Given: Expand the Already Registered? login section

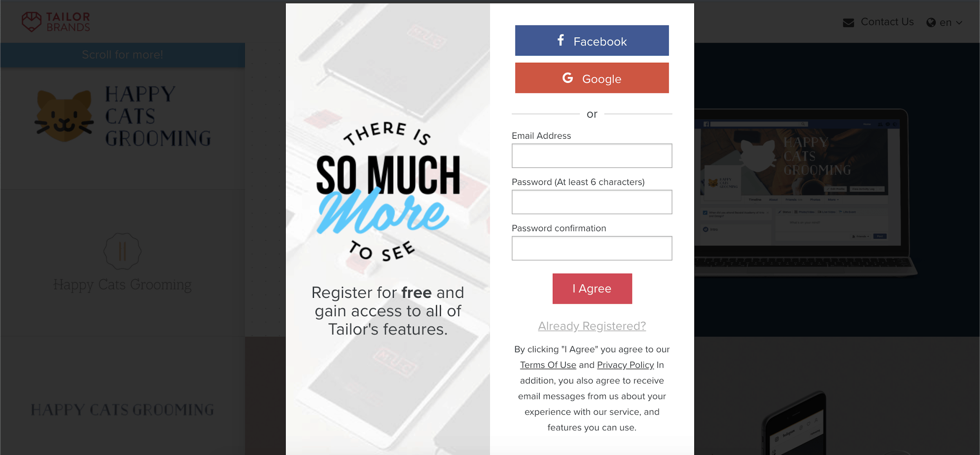Looking at the screenshot, I should pos(591,326).
